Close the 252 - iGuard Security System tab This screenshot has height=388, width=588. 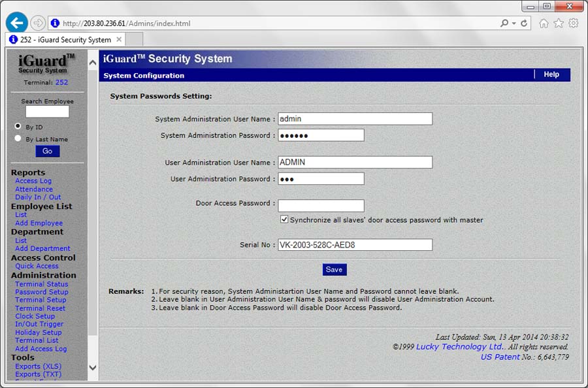click(119, 39)
